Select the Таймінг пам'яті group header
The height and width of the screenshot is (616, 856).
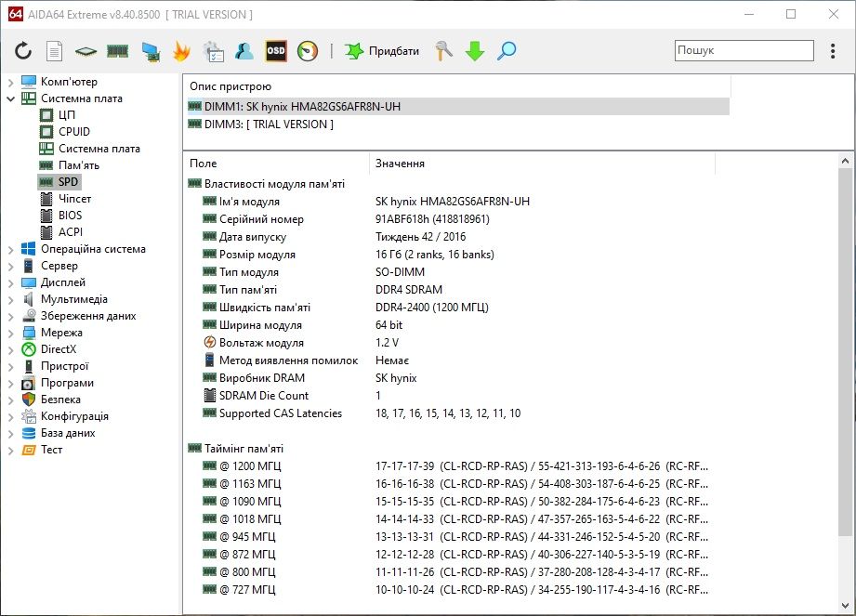(235, 449)
